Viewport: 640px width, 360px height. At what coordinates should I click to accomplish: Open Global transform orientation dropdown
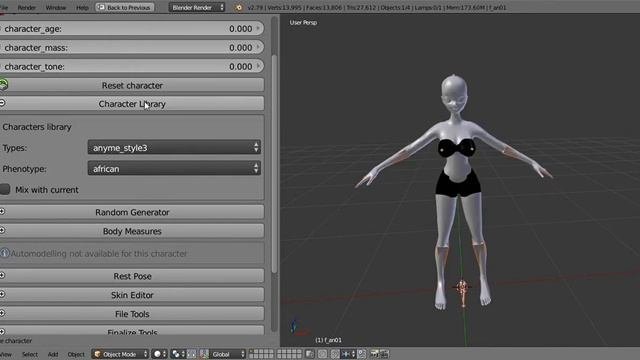(x=228, y=354)
